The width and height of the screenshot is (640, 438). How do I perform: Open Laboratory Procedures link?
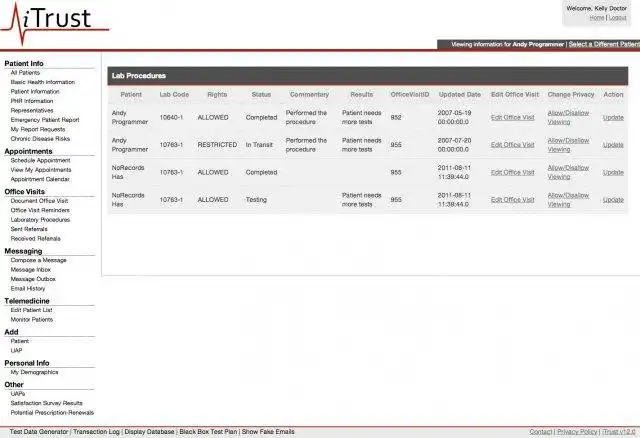click(40, 220)
